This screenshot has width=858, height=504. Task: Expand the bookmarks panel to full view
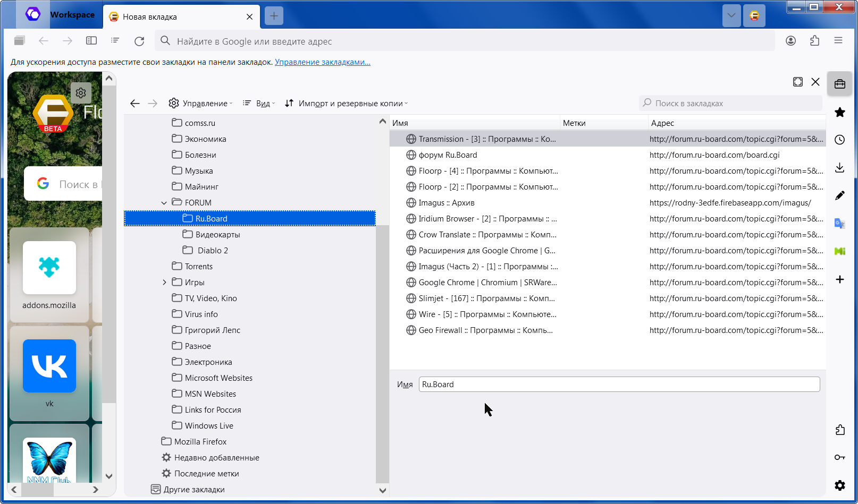pyautogui.click(x=798, y=82)
